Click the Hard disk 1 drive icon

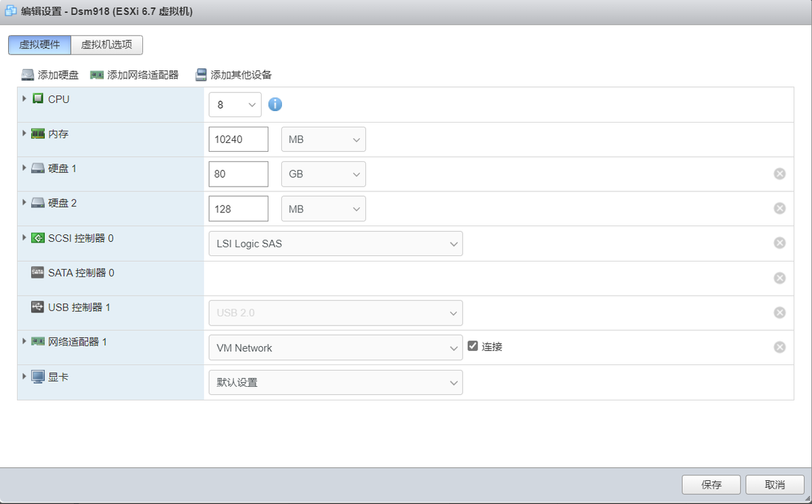[37, 168]
